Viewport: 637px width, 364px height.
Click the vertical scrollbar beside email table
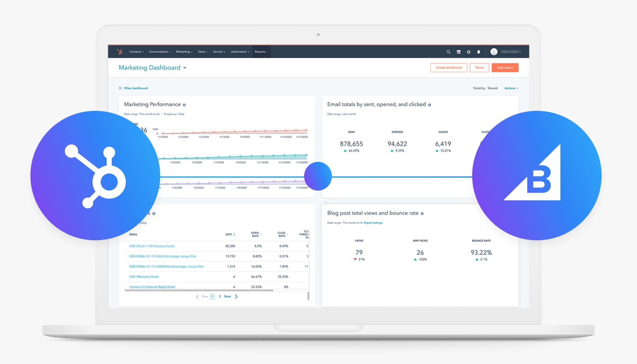pyautogui.click(x=308, y=296)
